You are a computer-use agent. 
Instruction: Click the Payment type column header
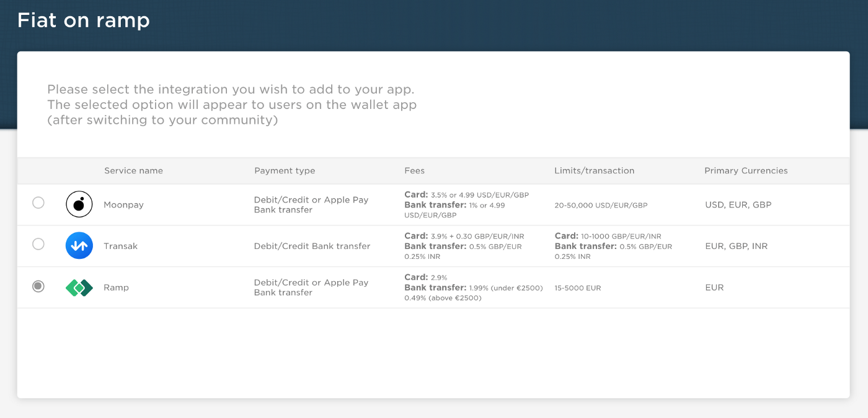pyautogui.click(x=285, y=170)
